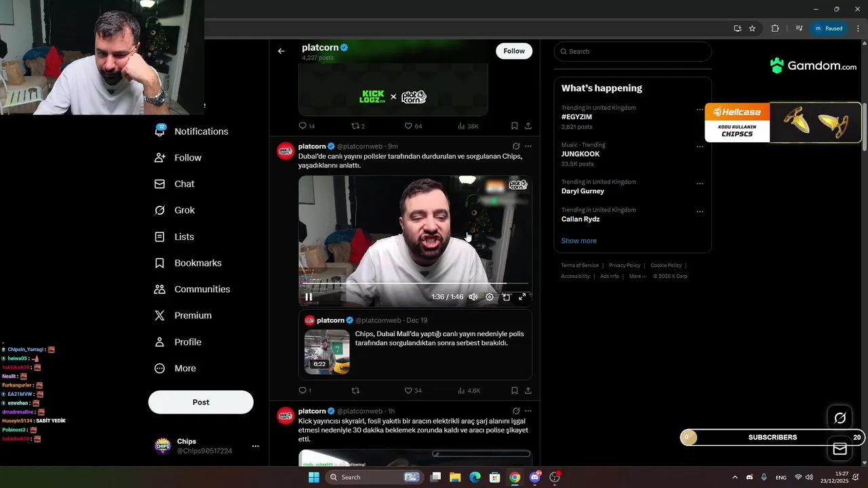Open the quoted platcorn post from Dec 19
Image resolution: width=868 pixels, height=488 pixels.
415,345
